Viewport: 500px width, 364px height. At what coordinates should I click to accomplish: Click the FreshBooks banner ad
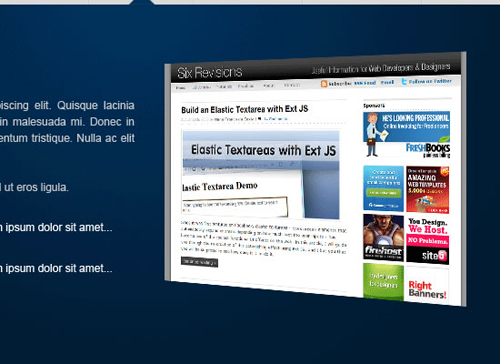pos(406,135)
